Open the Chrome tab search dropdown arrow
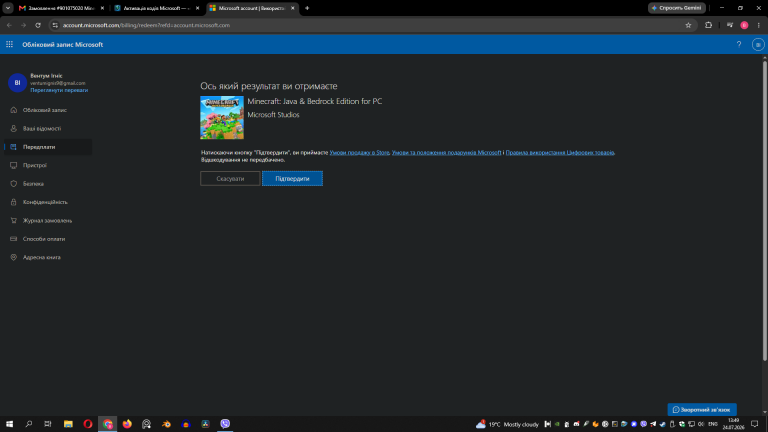The height and width of the screenshot is (432, 768). pyautogui.click(x=8, y=8)
